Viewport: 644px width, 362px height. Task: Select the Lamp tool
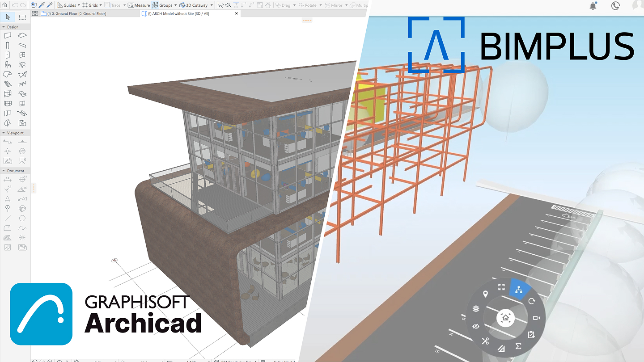tap(21, 64)
